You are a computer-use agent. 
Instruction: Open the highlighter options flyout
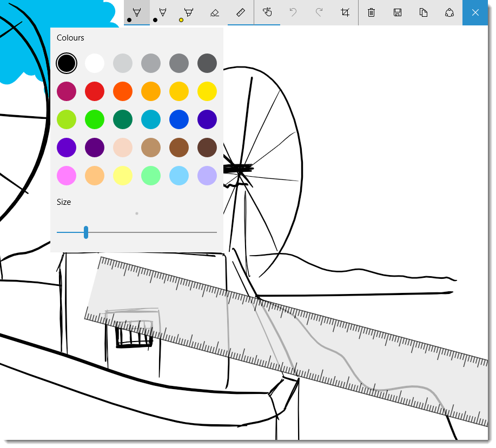tap(188, 13)
